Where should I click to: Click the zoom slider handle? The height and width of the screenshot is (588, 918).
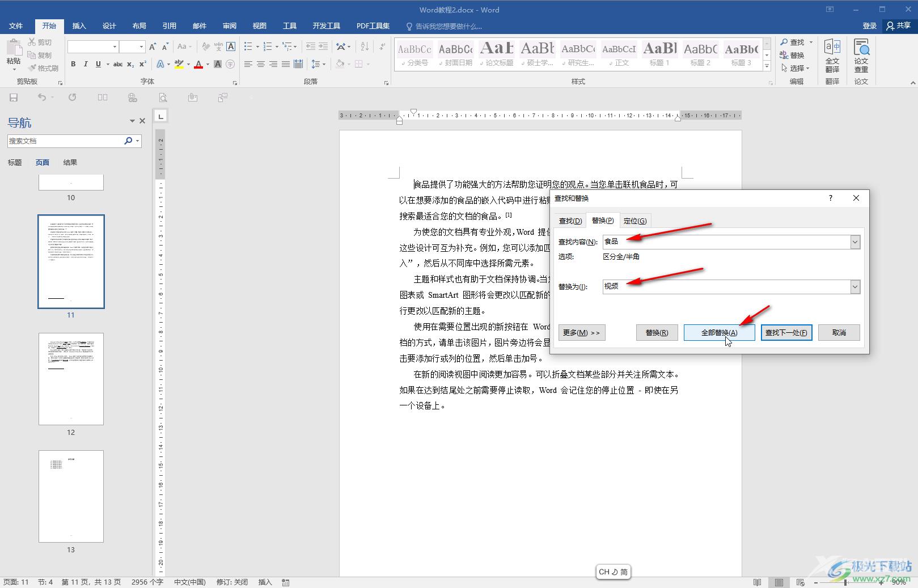point(845,582)
